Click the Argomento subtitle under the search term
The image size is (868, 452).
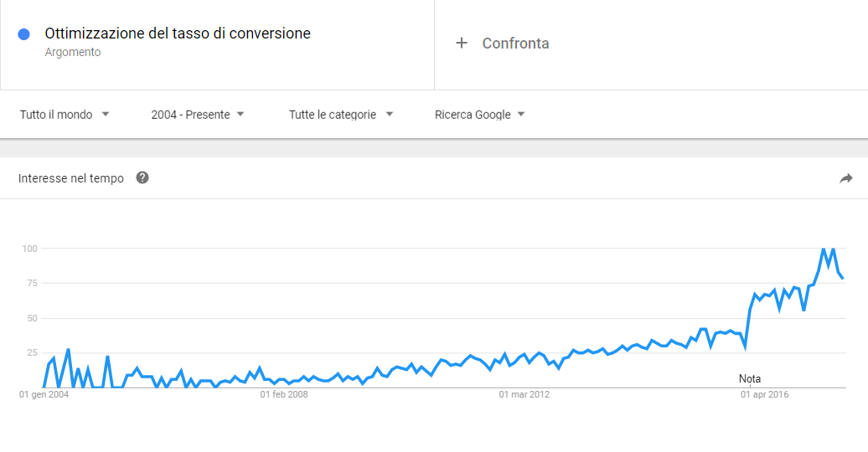pos(73,52)
